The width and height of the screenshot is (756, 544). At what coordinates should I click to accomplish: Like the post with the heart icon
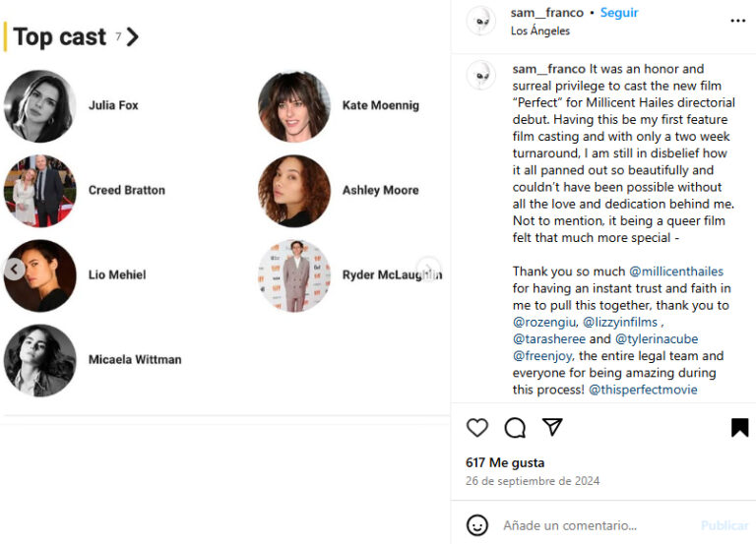coord(477,427)
